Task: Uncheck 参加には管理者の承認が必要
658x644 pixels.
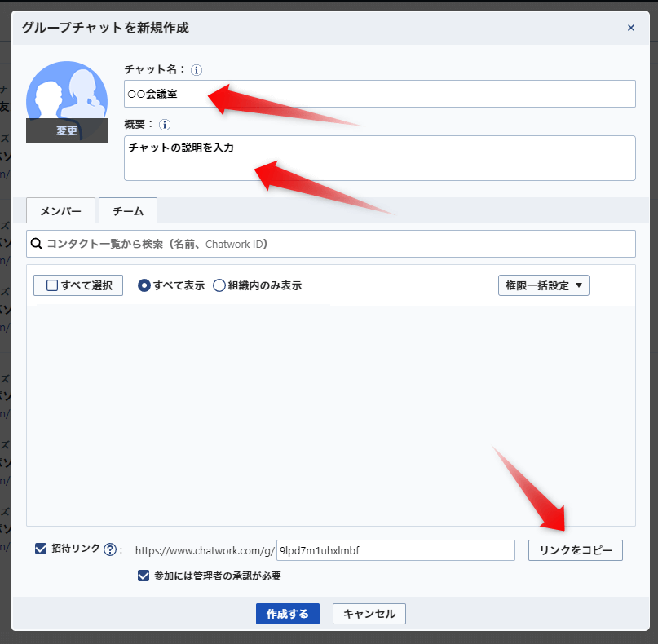Action: tap(144, 576)
